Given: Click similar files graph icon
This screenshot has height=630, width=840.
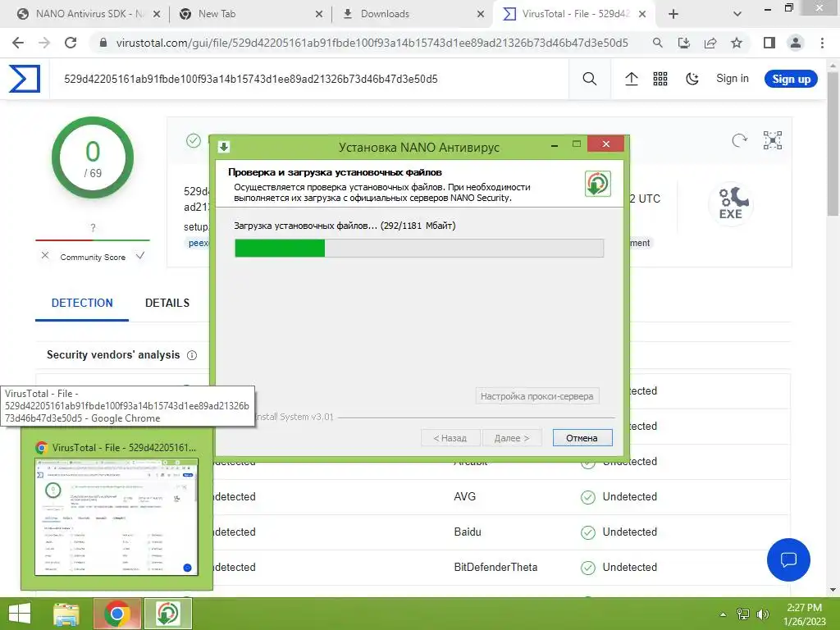Looking at the screenshot, I should click(x=773, y=140).
